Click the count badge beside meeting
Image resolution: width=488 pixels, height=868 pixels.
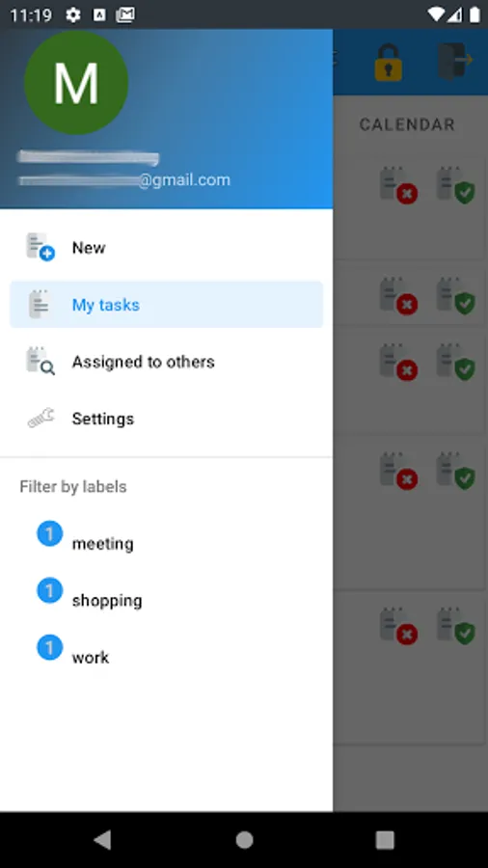point(50,533)
